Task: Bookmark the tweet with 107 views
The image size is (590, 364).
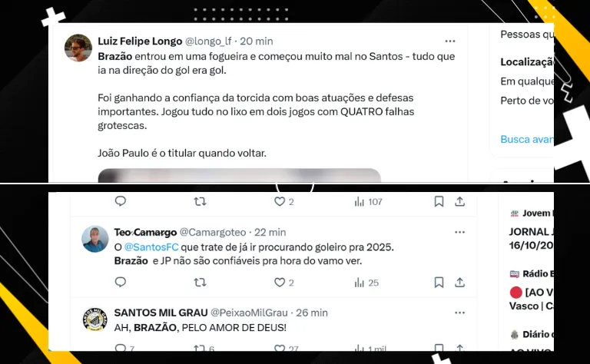Action: click(x=439, y=201)
